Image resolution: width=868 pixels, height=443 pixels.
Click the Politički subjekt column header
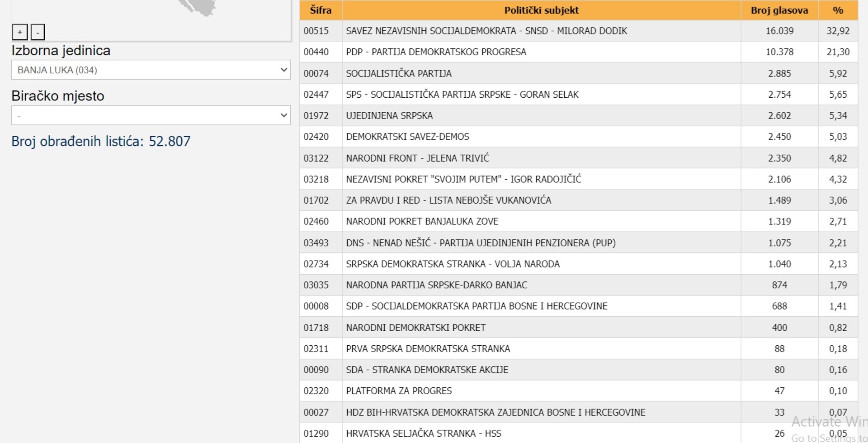pos(541,10)
